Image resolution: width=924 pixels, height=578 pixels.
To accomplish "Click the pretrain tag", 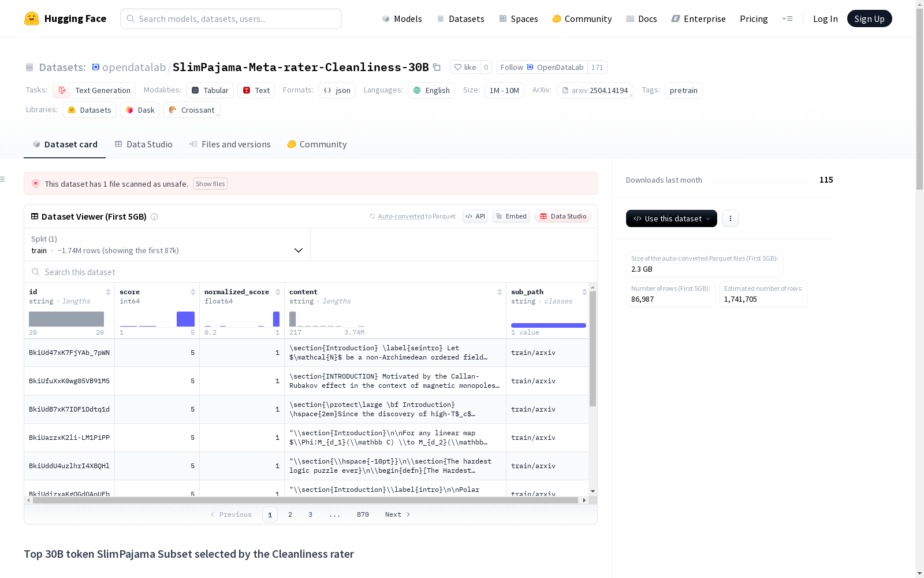I will click(684, 90).
